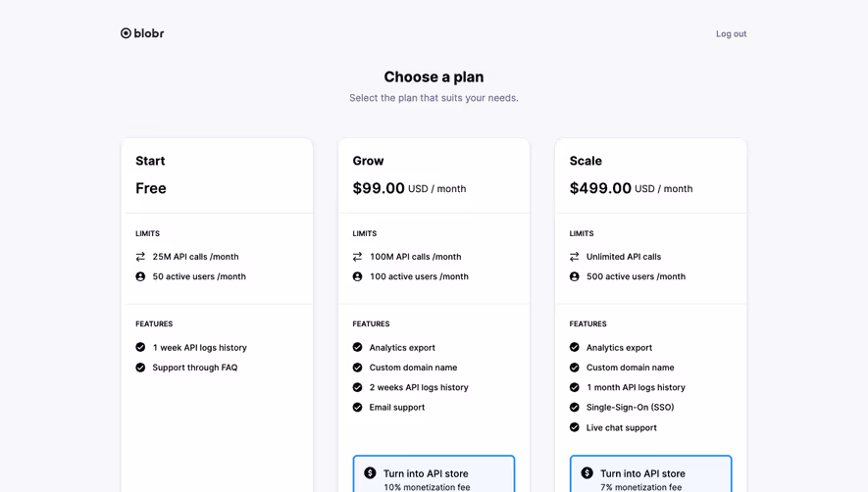Image resolution: width=868 pixels, height=492 pixels.
Task: Click the $499.00 price
Action: (x=600, y=188)
